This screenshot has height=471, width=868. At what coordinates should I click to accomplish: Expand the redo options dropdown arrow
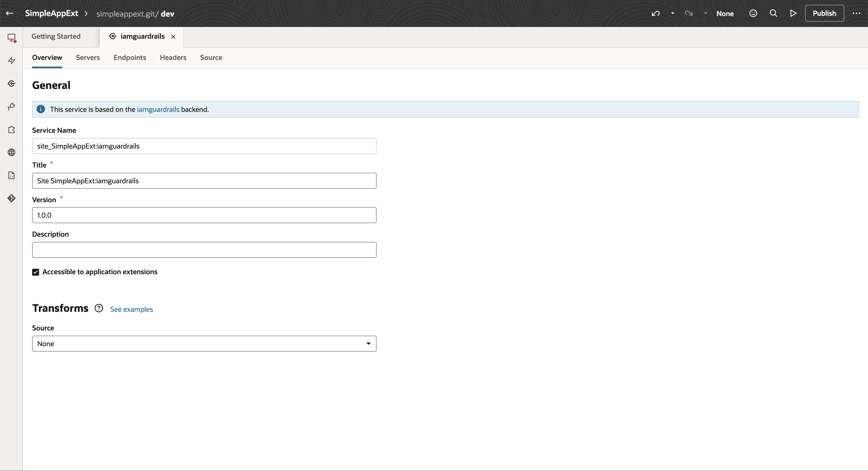coord(706,13)
